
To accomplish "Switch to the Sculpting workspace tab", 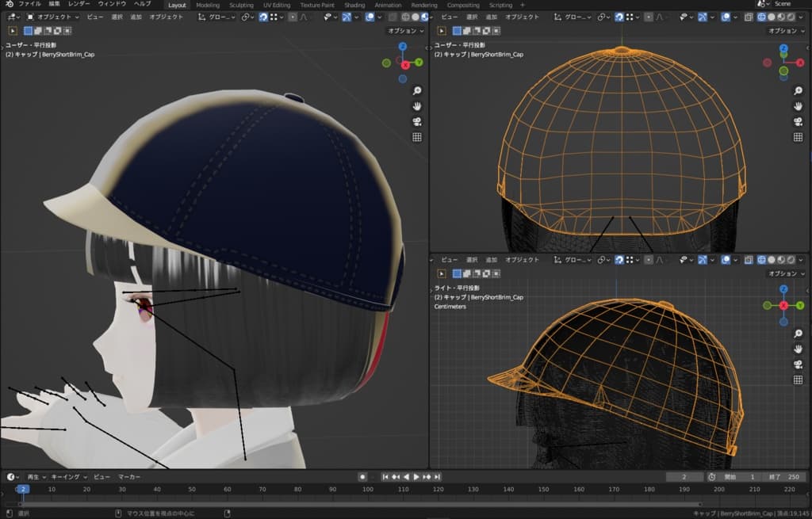I will (241, 5).
